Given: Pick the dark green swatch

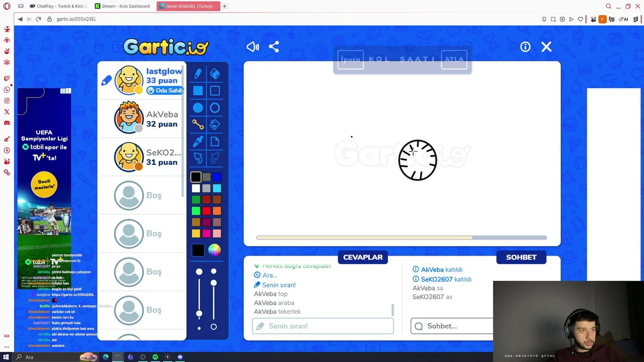Looking at the screenshot, I should (x=196, y=200).
